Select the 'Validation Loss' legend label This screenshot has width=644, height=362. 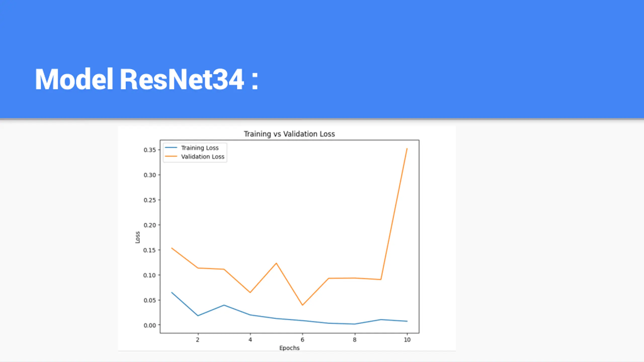point(203,157)
